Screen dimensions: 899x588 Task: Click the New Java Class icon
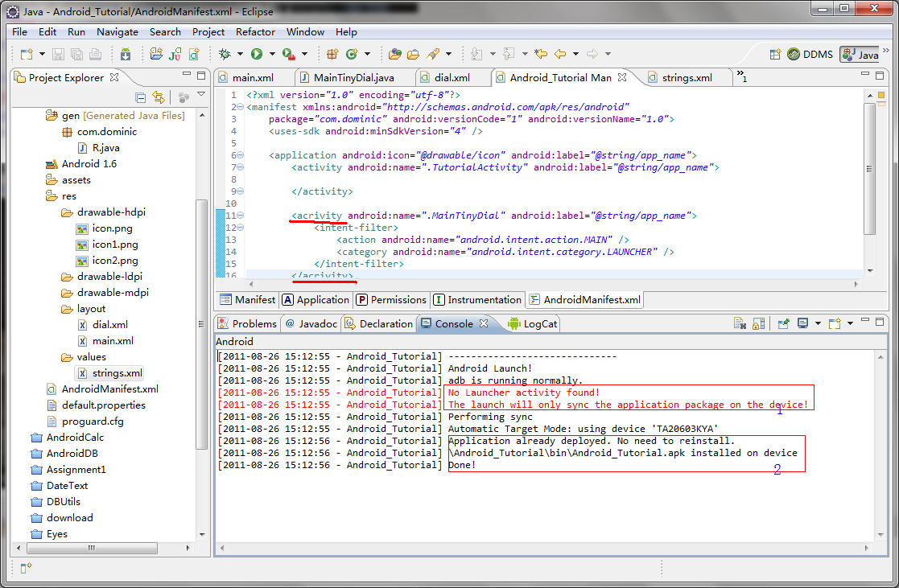coord(352,54)
